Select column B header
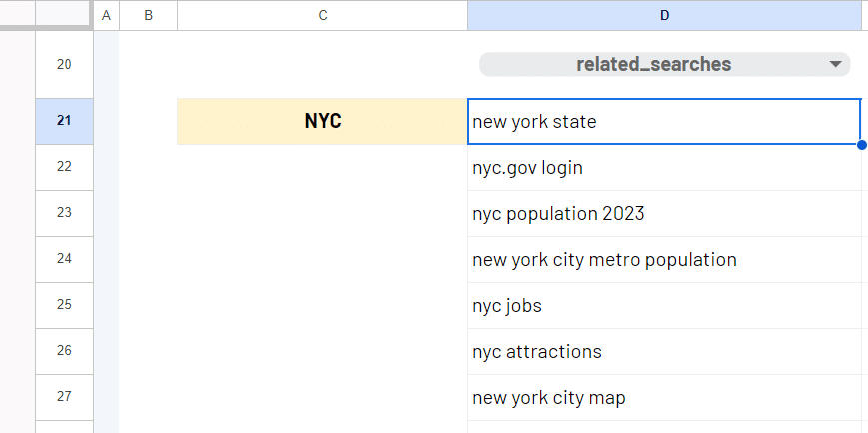 [148, 15]
